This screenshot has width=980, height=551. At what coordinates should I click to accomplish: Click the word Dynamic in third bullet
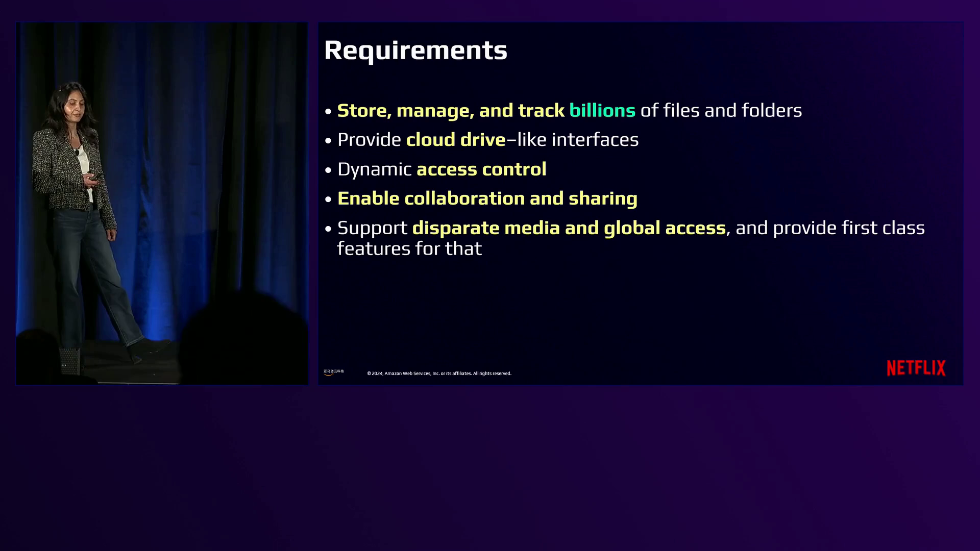point(374,169)
